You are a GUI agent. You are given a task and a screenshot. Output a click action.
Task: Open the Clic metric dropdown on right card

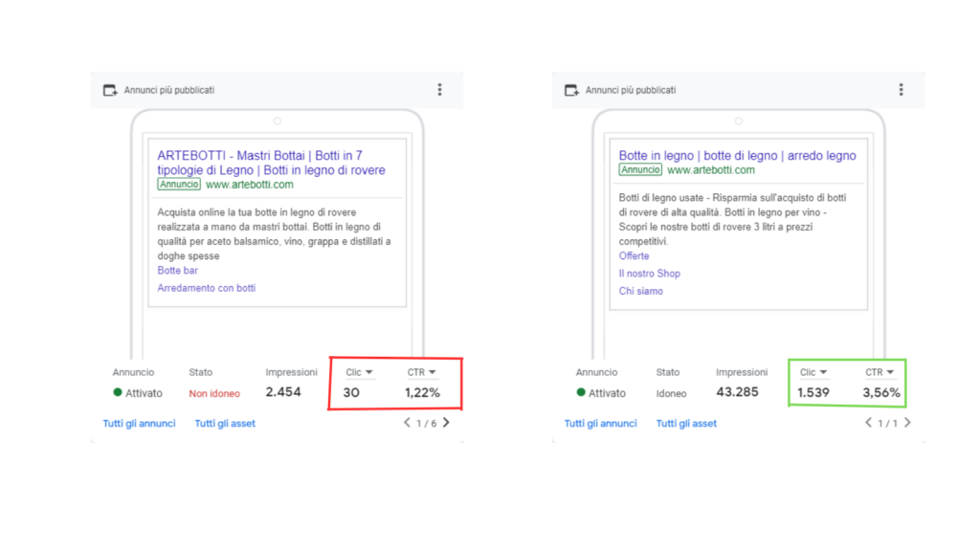(813, 372)
